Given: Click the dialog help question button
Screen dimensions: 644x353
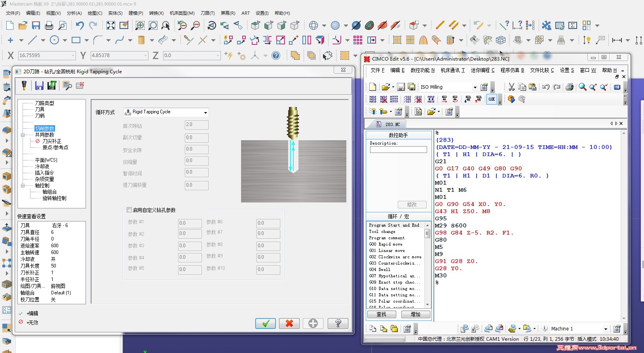Looking at the screenshot, I should point(338,323).
